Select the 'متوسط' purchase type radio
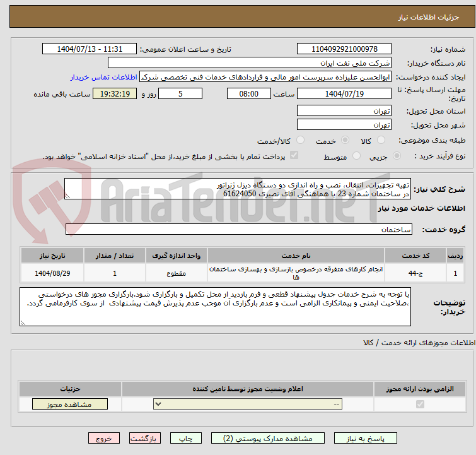Image resolution: width=476 pixels, height=455 pixels. tap(356, 156)
